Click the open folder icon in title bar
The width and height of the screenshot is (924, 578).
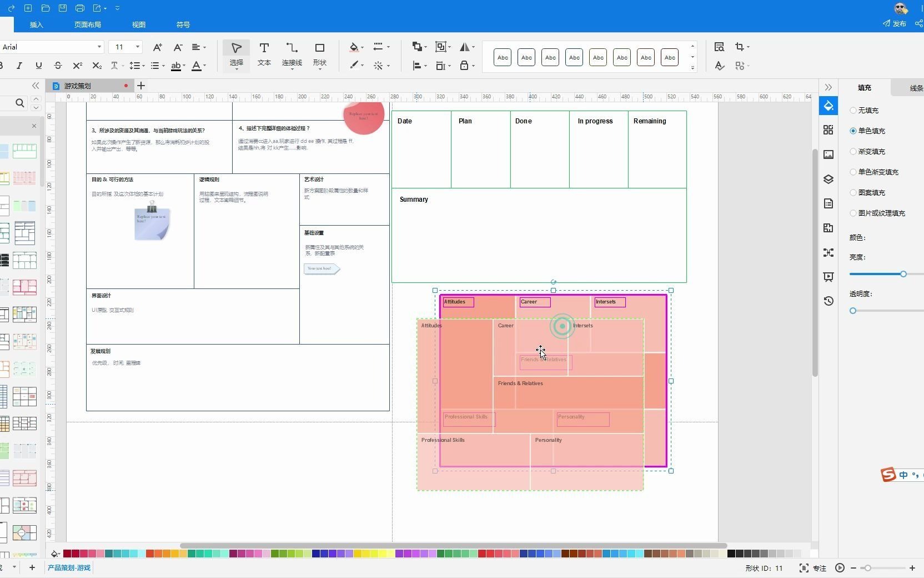point(46,8)
